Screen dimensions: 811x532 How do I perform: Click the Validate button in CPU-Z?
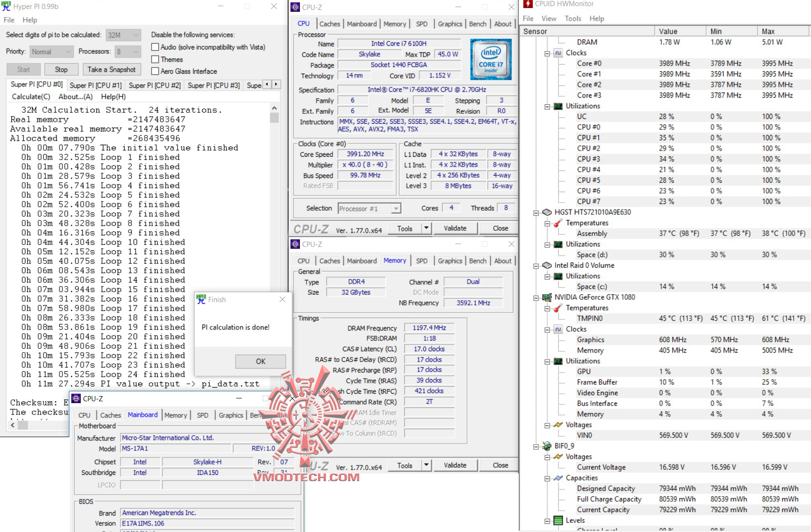pos(455,228)
